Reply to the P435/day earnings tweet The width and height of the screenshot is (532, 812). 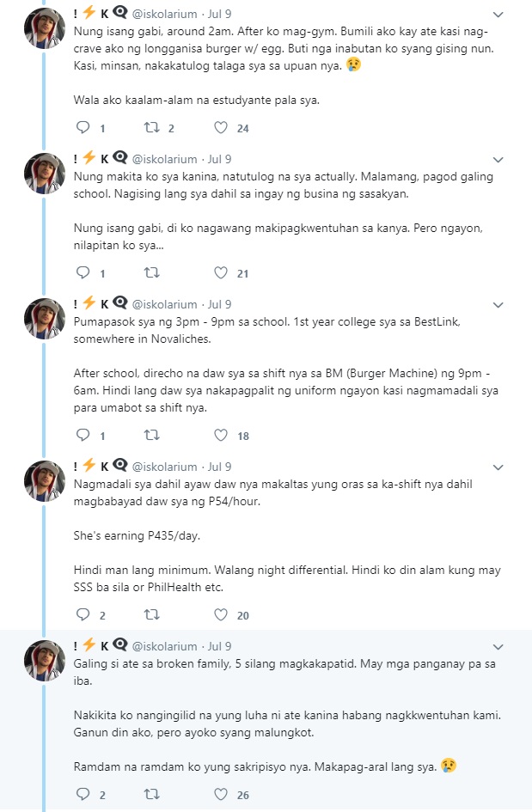click(83, 615)
